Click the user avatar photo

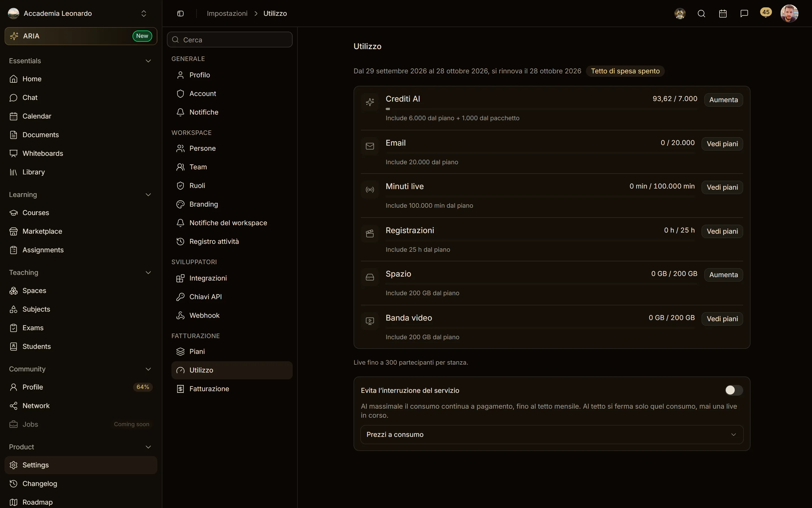click(789, 14)
